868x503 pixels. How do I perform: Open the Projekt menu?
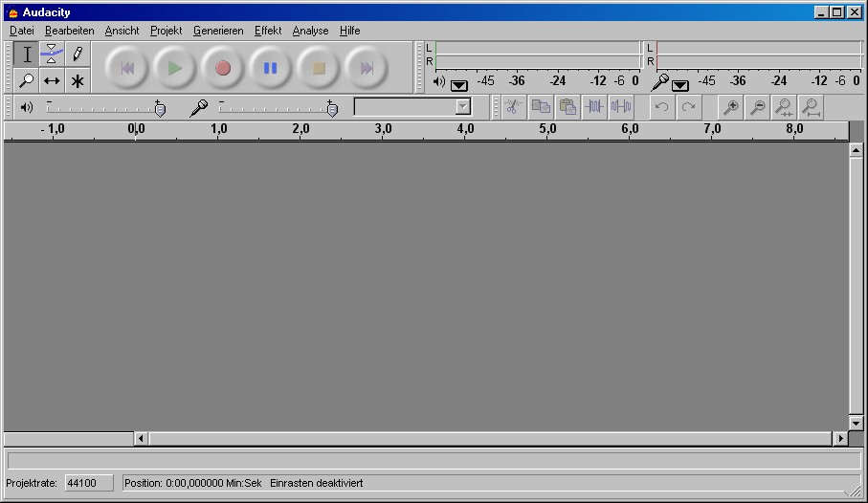tap(167, 31)
